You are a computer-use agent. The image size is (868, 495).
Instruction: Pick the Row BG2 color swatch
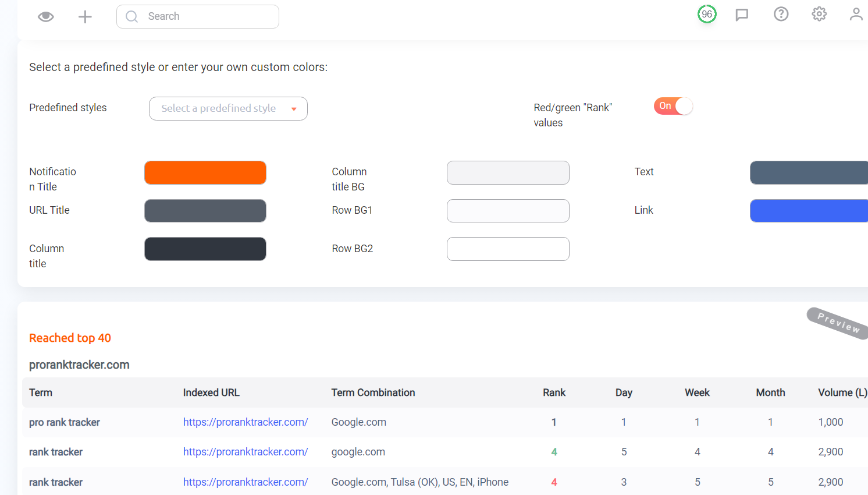pos(508,249)
